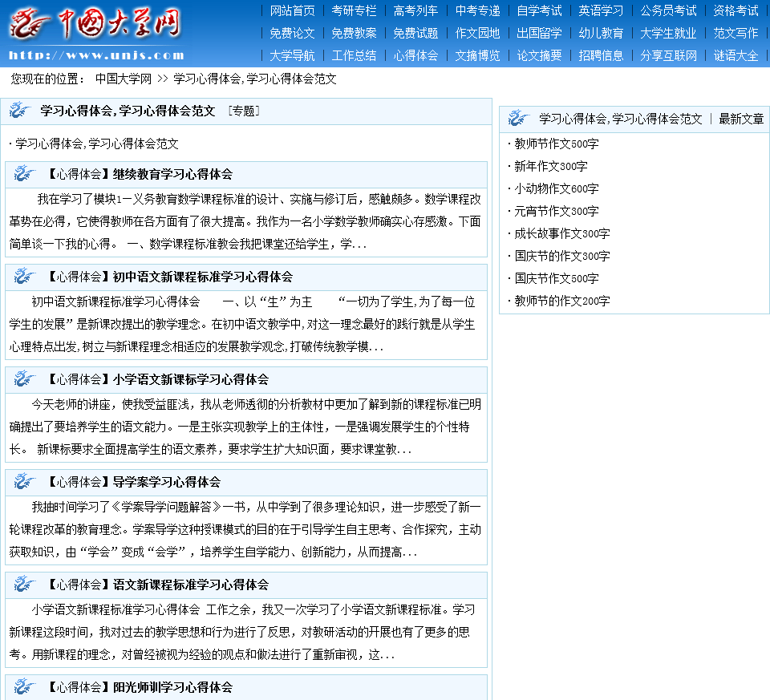Open 大学生就业 navigation link
The image size is (770, 700).
[668, 33]
